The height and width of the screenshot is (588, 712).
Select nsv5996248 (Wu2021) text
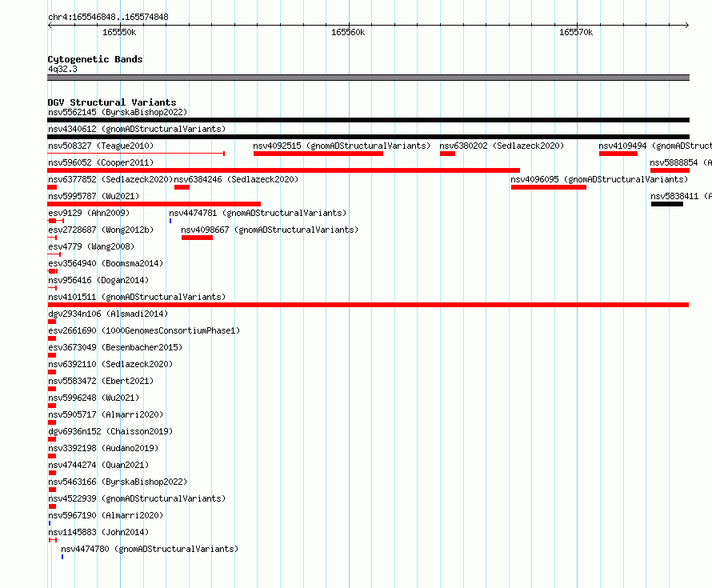coord(94,398)
